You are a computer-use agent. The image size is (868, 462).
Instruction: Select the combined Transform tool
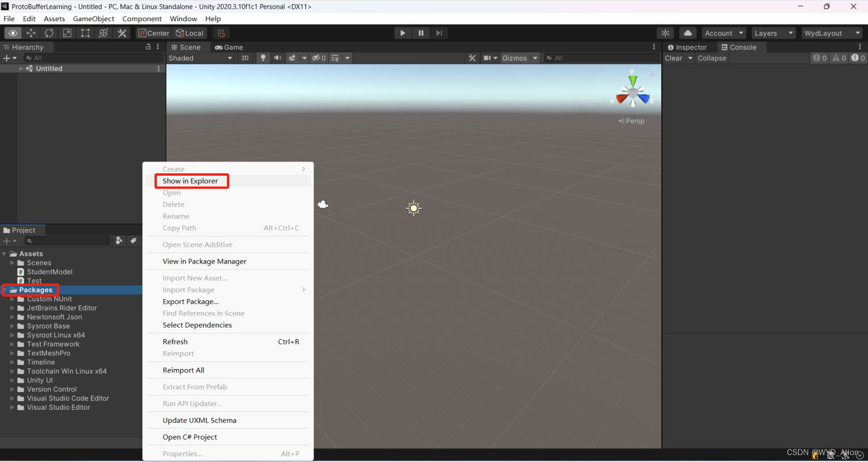tap(103, 33)
